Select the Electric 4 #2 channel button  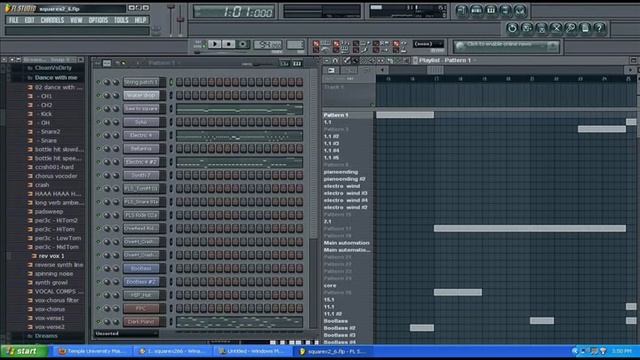pyautogui.click(x=141, y=162)
